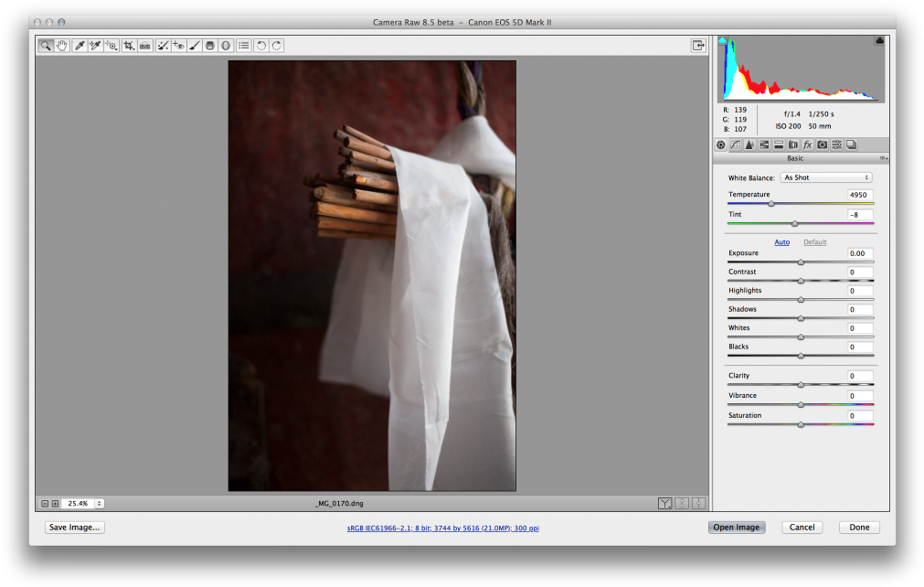This screenshot has width=924, height=587.
Task: Select the Crop tool
Action: pyautogui.click(x=129, y=45)
